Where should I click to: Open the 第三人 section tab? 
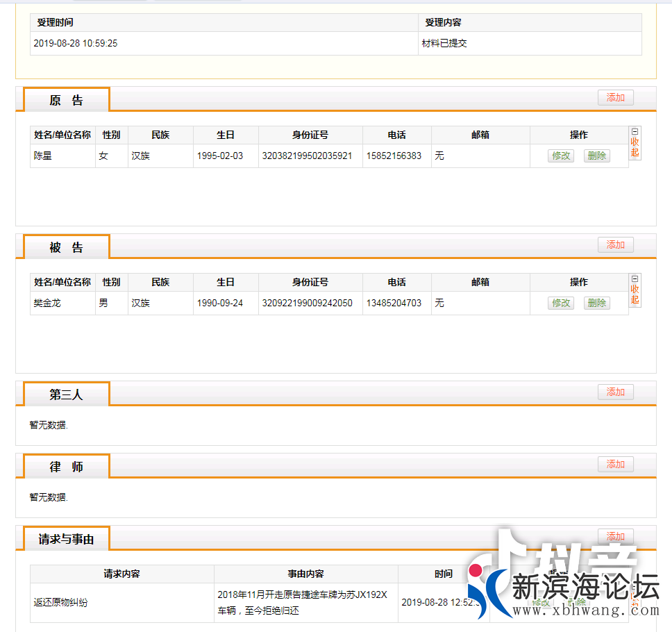pyautogui.click(x=67, y=394)
